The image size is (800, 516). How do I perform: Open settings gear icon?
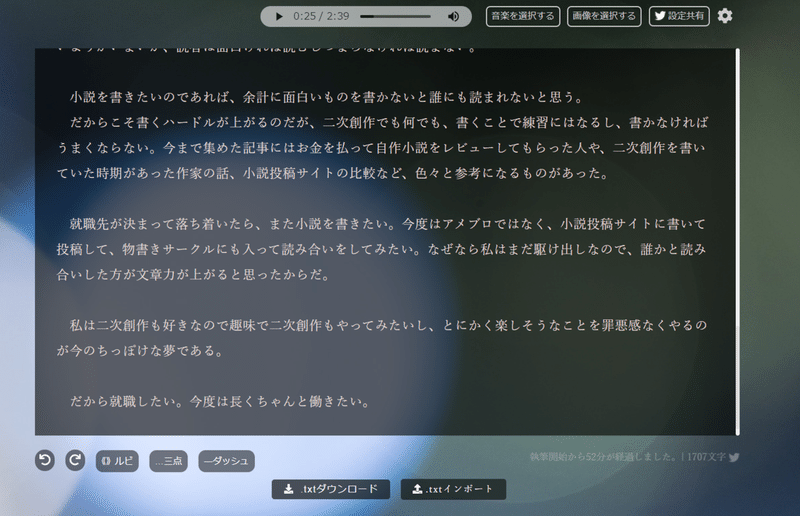tap(725, 16)
